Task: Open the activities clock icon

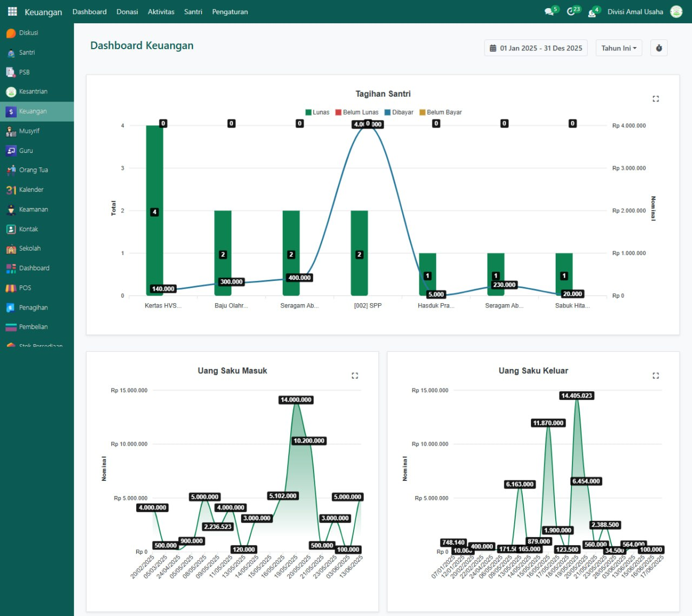Action: (571, 12)
